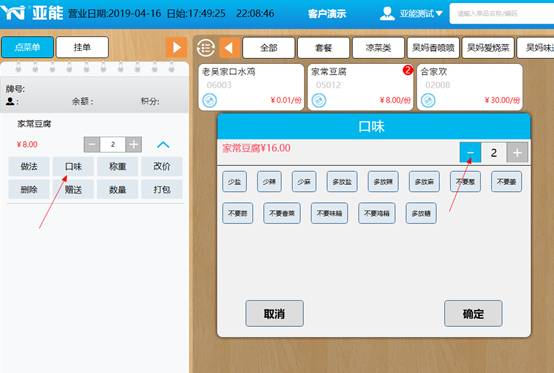
Task: Open the round category list icon
Action: click(x=206, y=48)
